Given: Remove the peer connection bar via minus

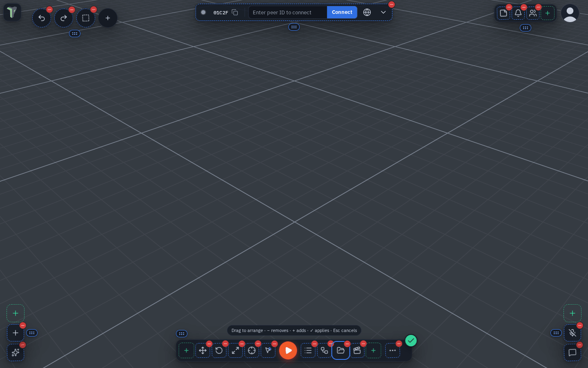Looking at the screenshot, I should [x=392, y=4].
